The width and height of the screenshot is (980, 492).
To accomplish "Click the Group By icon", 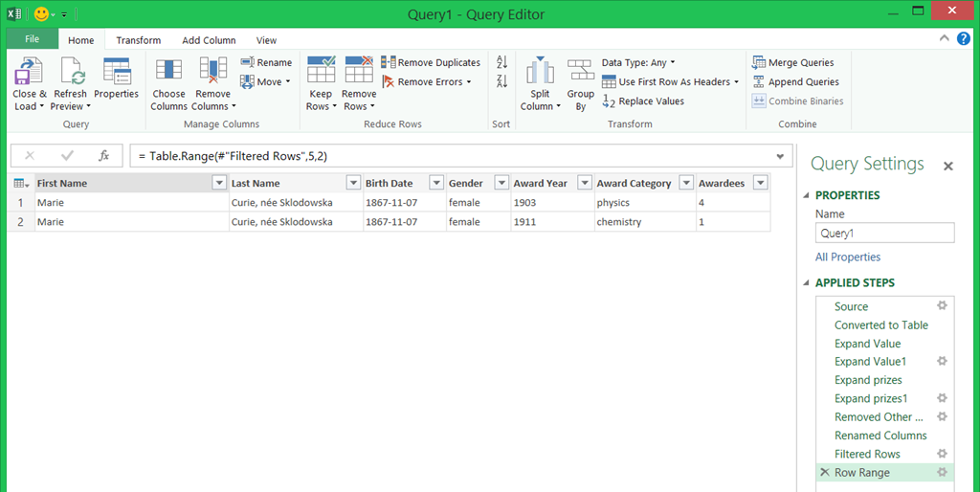I will tap(580, 72).
